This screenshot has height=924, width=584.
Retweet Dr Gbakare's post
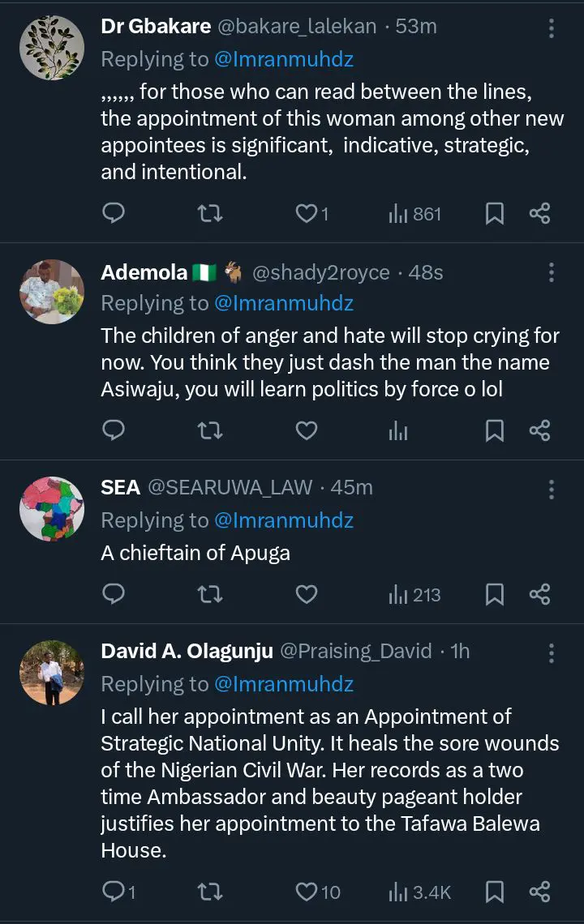pyautogui.click(x=211, y=213)
